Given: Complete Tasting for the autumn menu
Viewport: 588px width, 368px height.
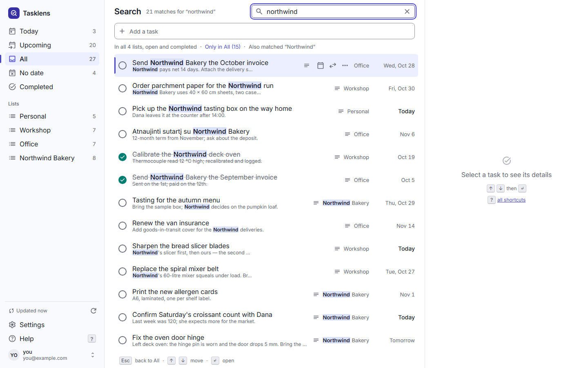Looking at the screenshot, I should [x=122, y=203].
